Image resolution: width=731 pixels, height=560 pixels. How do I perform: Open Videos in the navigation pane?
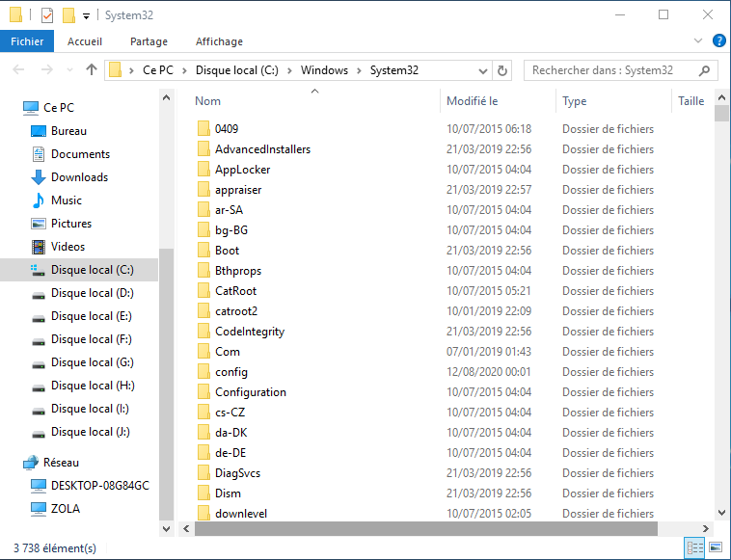[58, 247]
